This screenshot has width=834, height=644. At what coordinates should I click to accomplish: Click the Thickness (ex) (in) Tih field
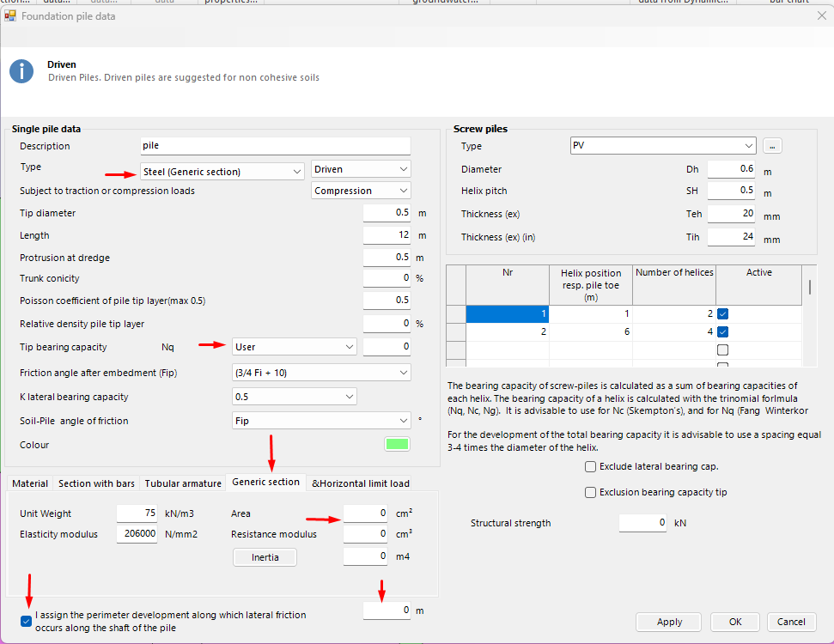point(731,237)
